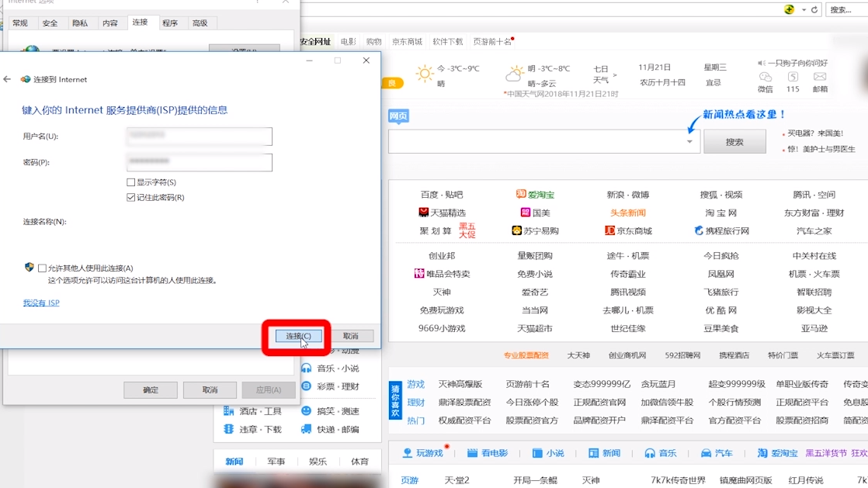Open 天猫精选 with the Tmall icon
The width and height of the screenshot is (868, 488).
pos(442,213)
